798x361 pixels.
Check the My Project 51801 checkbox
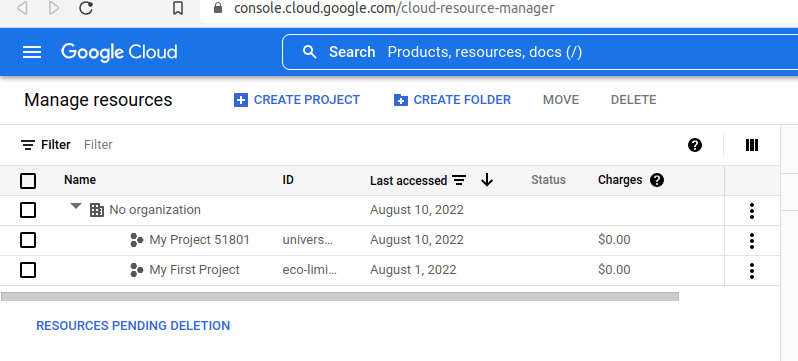tap(28, 240)
